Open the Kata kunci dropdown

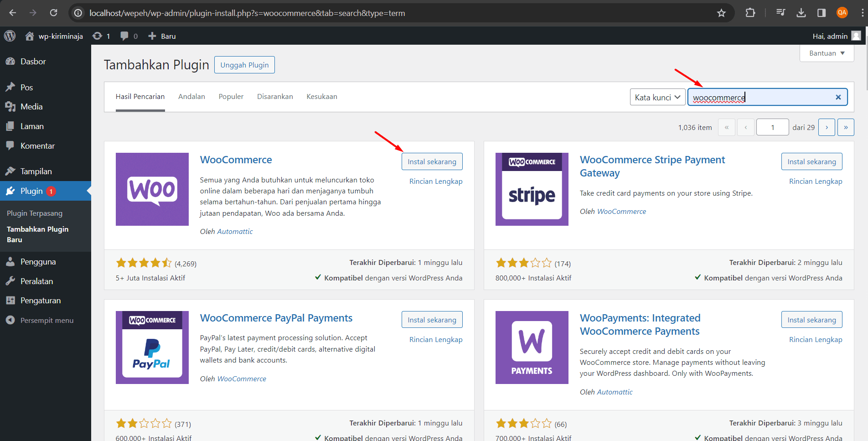[657, 97]
